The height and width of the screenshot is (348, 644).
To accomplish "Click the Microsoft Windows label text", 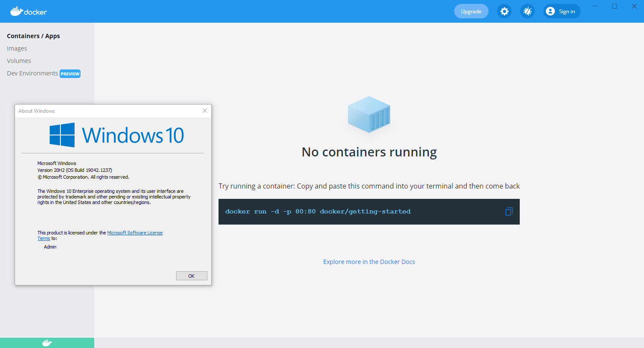I will coord(57,163).
